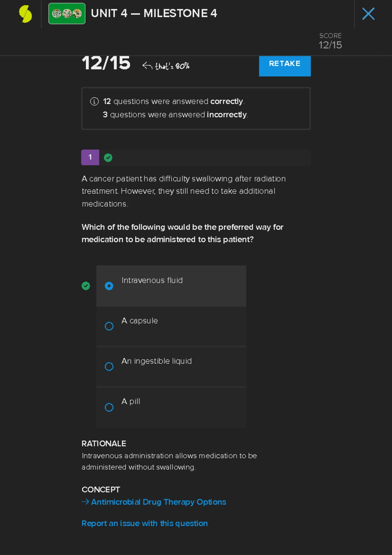This screenshot has width=392, height=555.
Task: Click the green checkmark beside question number
Action: pyautogui.click(x=108, y=158)
